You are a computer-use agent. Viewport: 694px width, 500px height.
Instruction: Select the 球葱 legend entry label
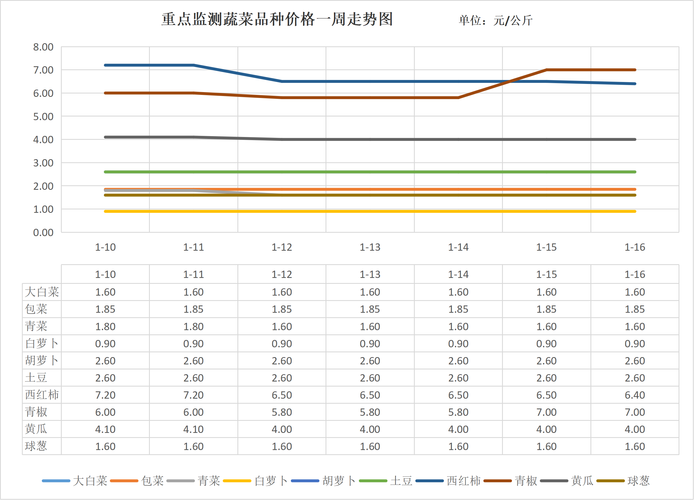tap(639, 481)
